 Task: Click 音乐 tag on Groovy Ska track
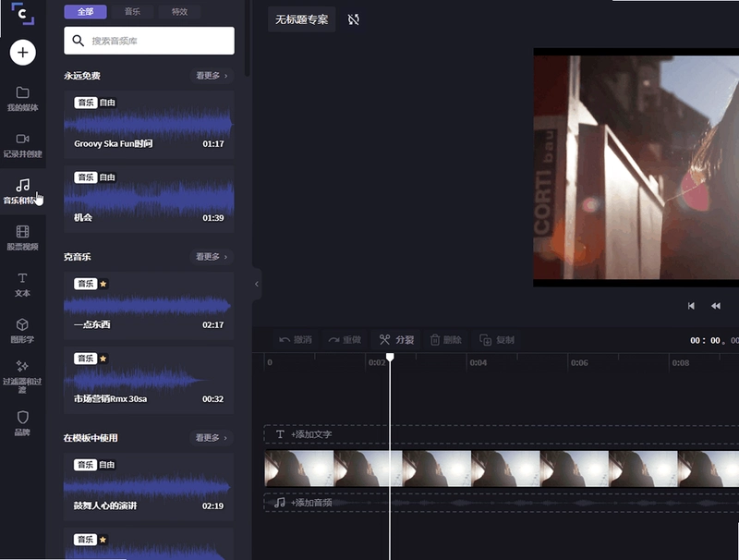coord(86,103)
